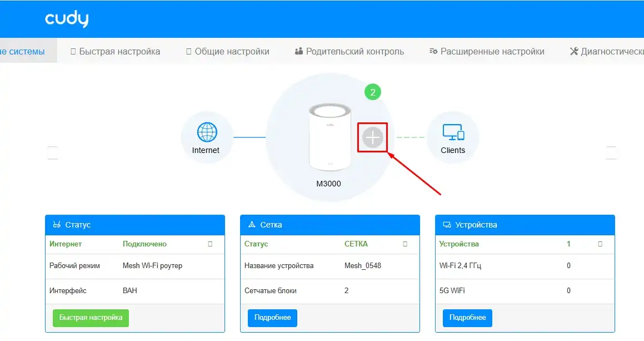Click the Wi-Fi 2,4 ГГц row
The image size is (644, 341).
[x=525, y=266]
